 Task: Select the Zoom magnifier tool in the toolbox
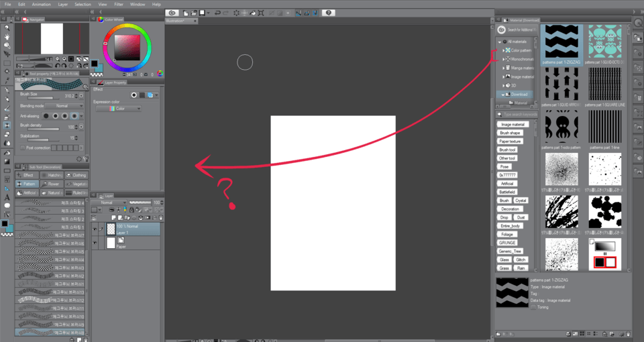[7, 28]
